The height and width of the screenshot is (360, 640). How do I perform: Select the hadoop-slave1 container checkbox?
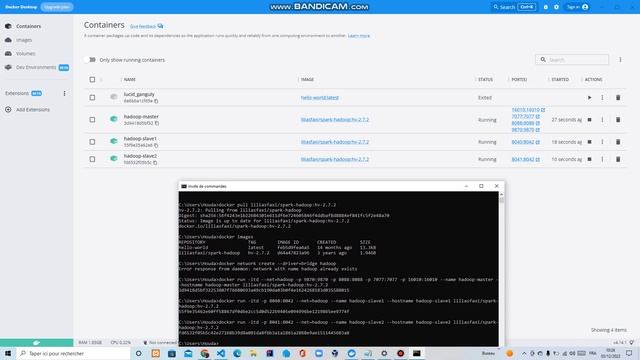92,142
